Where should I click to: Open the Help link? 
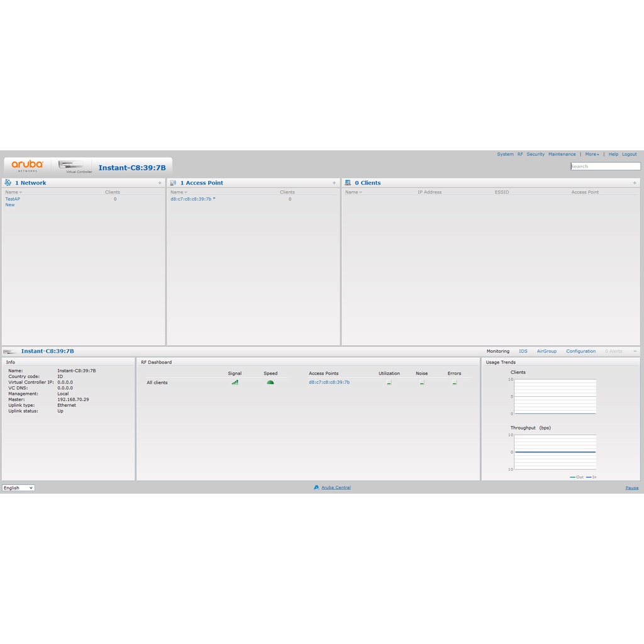613,155
